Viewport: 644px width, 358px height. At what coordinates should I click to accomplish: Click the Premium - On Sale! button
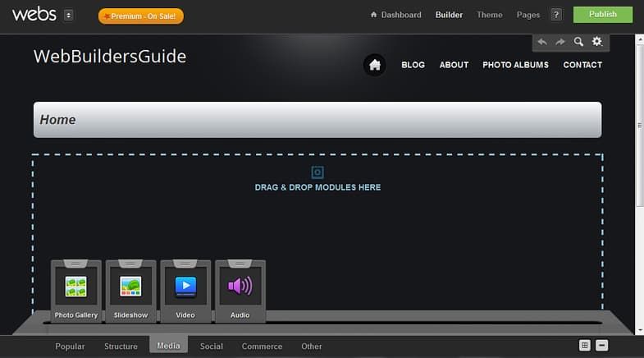pyautogui.click(x=141, y=16)
